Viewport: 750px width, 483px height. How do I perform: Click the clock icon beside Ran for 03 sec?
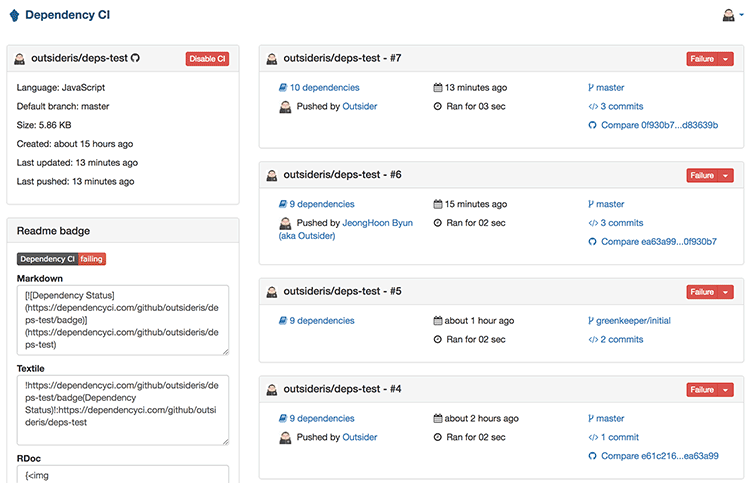click(437, 106)
